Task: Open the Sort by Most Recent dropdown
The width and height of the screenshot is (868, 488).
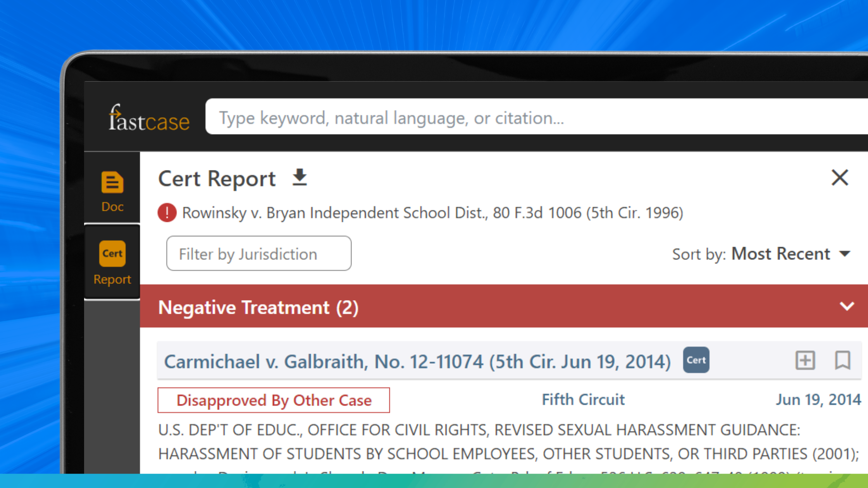Action: click(780, 254)
